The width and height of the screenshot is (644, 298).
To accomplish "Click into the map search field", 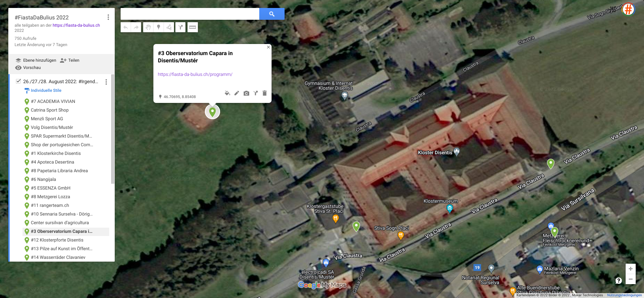I will click(x=190, y=14).
